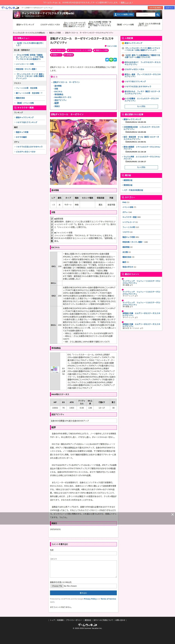This screenshot has height=644, width=175.
Task: Select the ティンクルスターナイツ攻略 tag chip
Action: point(79,50)
